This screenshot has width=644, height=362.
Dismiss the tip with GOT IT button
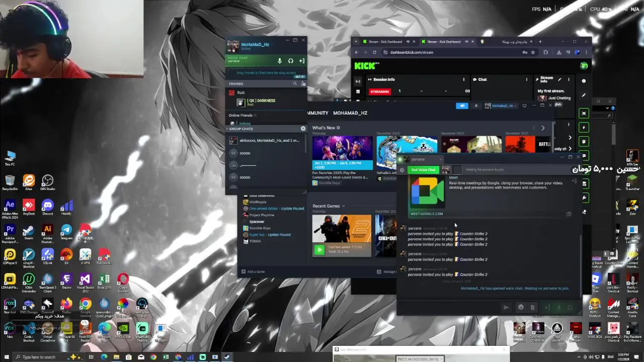(x=299, y=76)
